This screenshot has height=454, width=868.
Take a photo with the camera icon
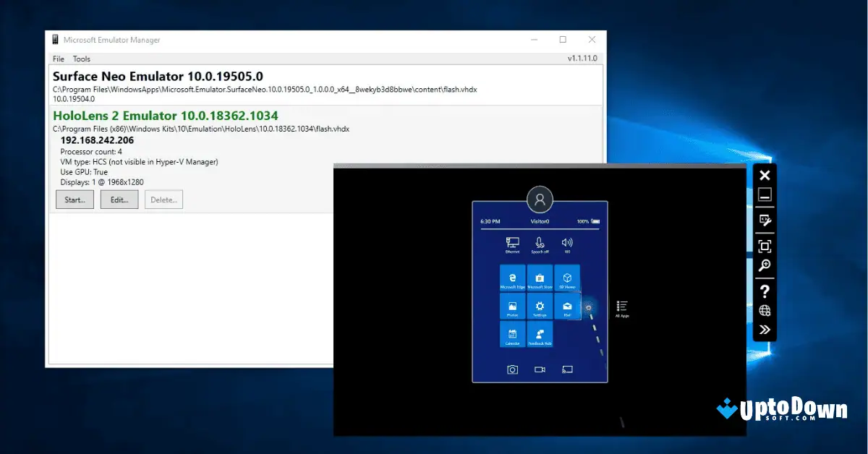pos(513,369)
